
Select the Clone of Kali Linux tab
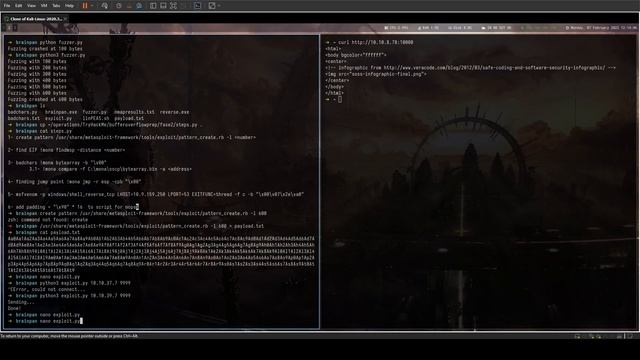pos(35,19)
